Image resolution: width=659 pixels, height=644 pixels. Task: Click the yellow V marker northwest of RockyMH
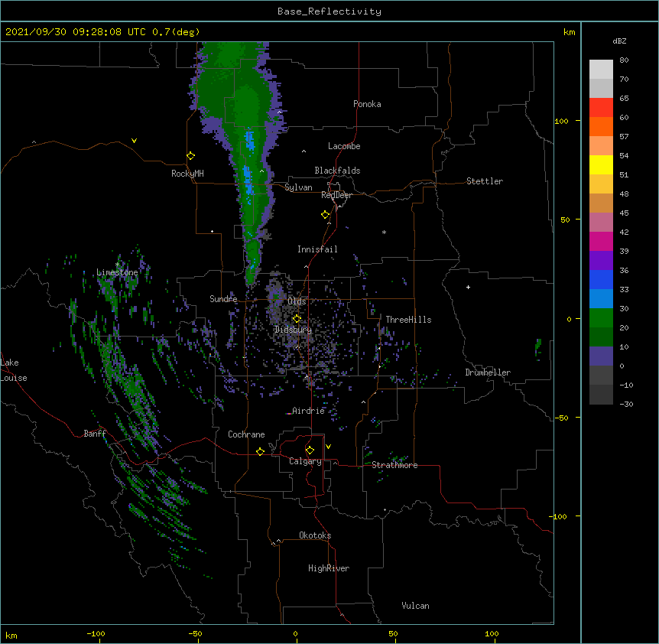coord(134,141)
